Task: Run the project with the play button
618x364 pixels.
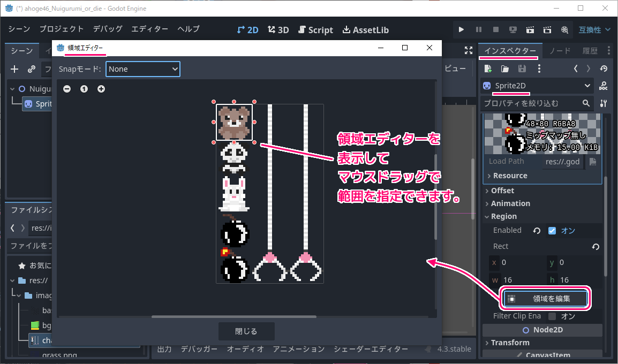Action: coord(461,30)
